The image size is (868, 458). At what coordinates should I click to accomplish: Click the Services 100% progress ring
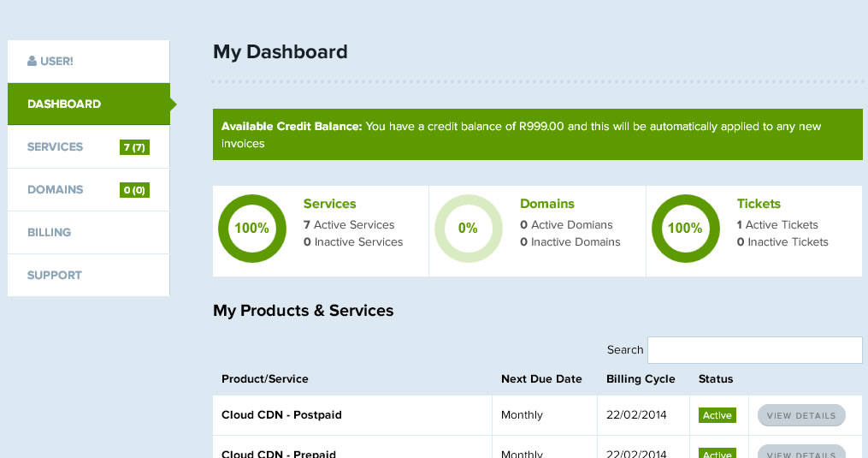pos(252,229)
